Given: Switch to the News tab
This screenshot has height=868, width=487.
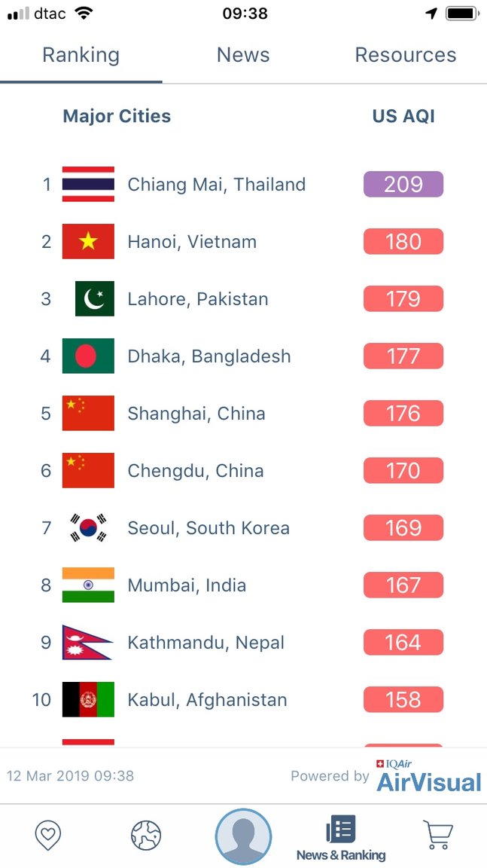Looking at the screenshot, I should 243,55.
